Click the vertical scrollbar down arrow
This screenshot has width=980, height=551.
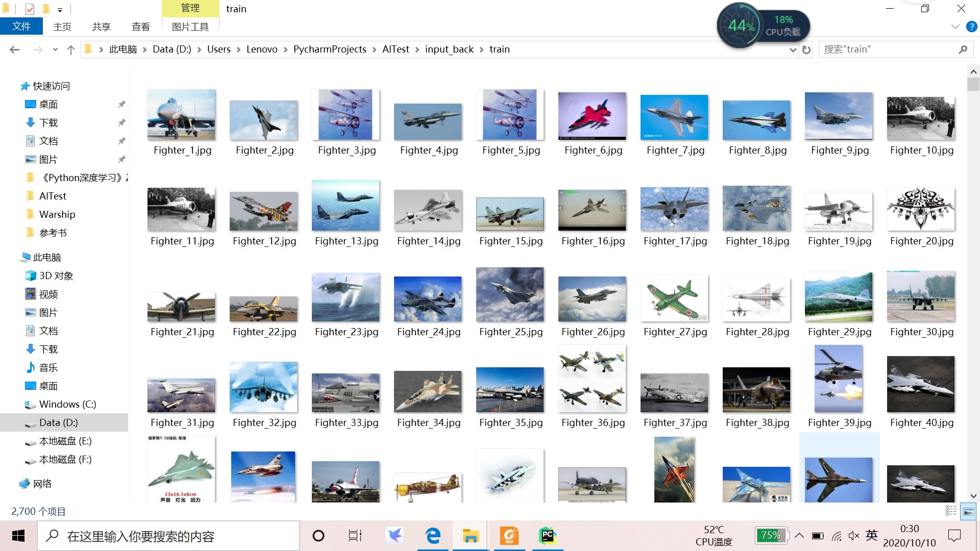pos(973,496)
